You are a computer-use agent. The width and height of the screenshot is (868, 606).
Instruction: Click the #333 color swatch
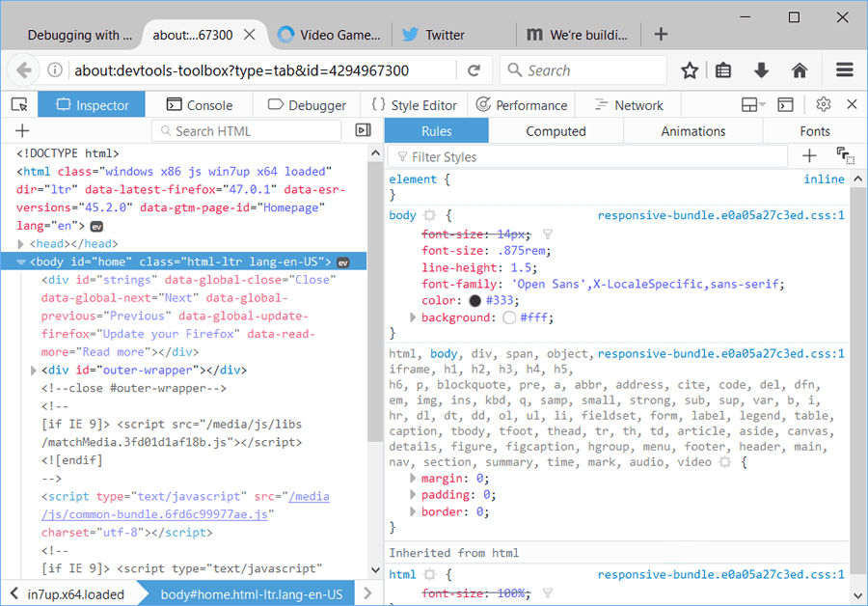point(475,301)
